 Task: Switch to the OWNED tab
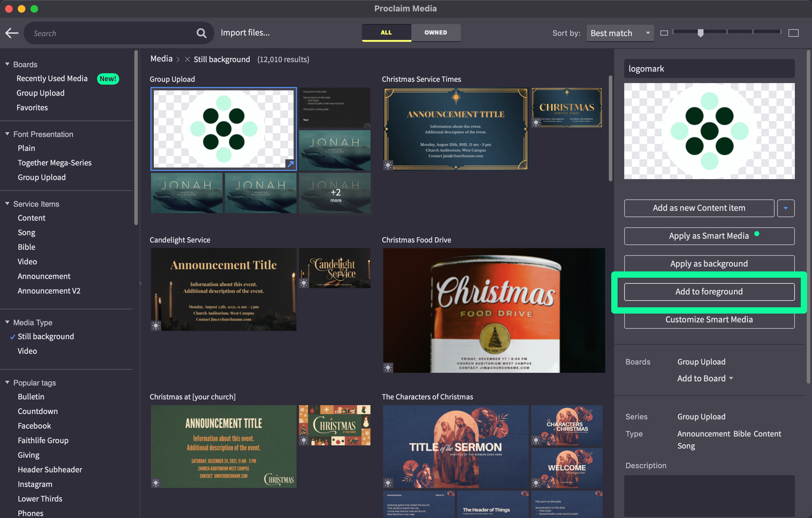point(435,33)
